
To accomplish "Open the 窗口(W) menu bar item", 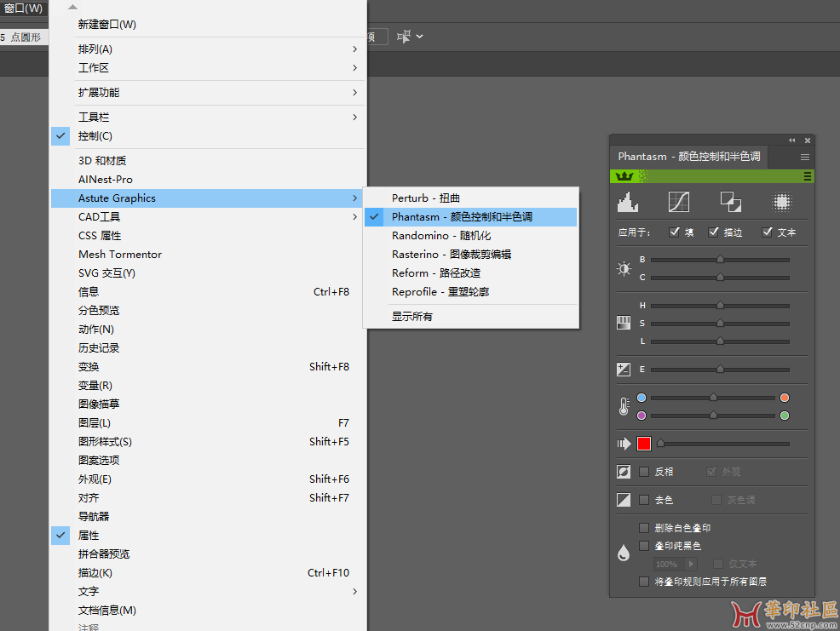I will click(24, 8).
